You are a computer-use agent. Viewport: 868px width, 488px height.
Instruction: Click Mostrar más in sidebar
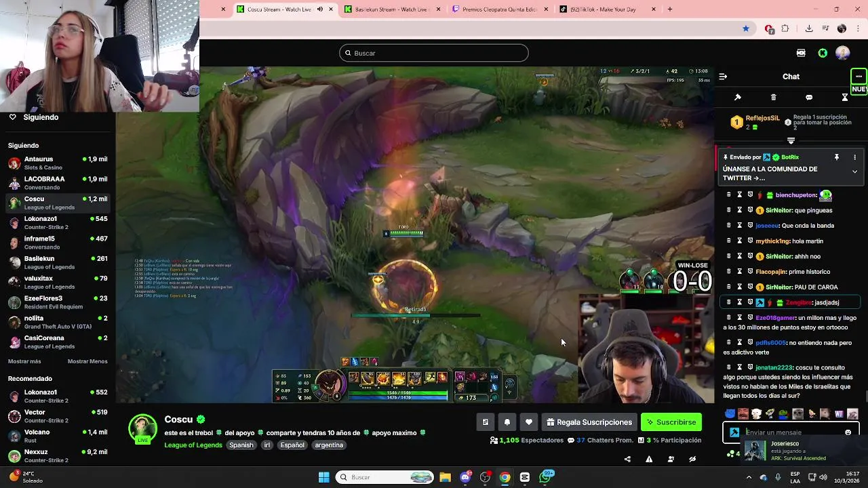pos(24,361)
